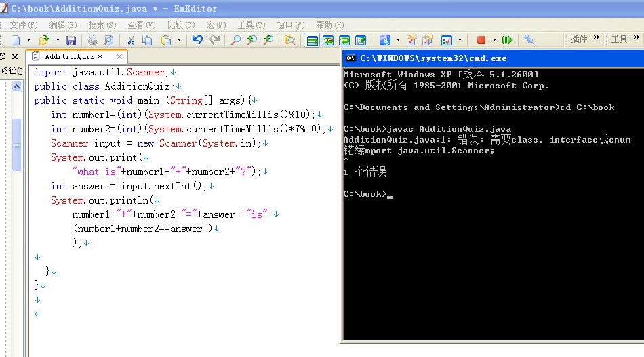Toggle Wrap by Window mode

344,40
